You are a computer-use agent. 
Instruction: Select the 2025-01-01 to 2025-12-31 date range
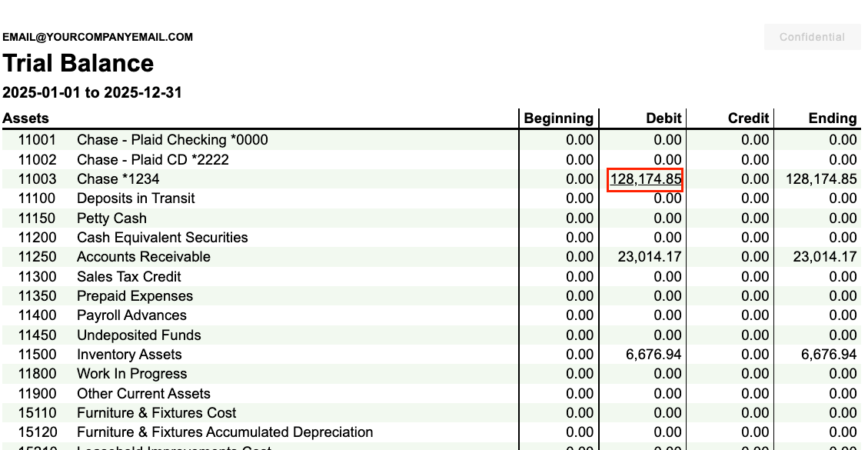[x=92, y=93]
